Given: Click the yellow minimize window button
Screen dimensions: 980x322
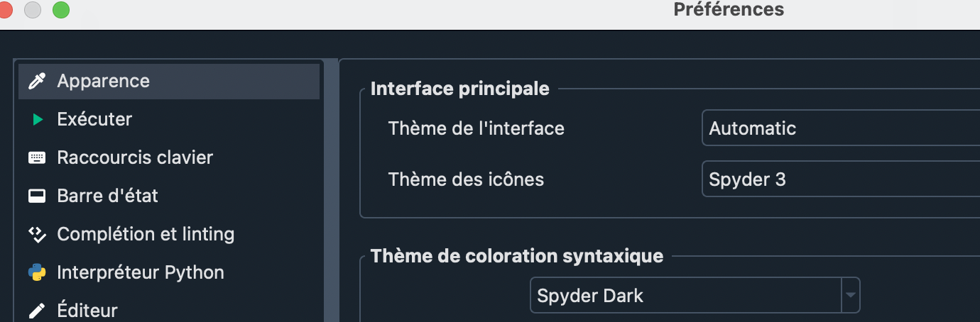Looking at the screenshot, I should [33, 10].
